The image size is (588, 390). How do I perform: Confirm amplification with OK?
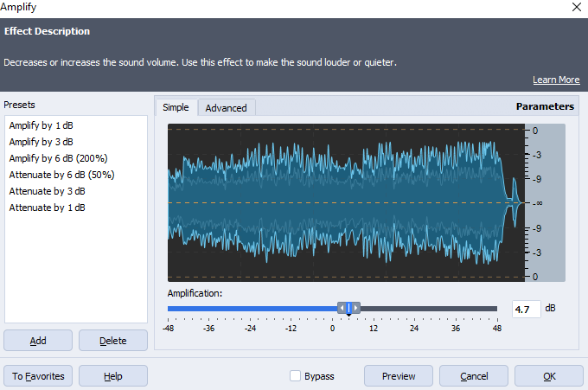pos(549,376)
